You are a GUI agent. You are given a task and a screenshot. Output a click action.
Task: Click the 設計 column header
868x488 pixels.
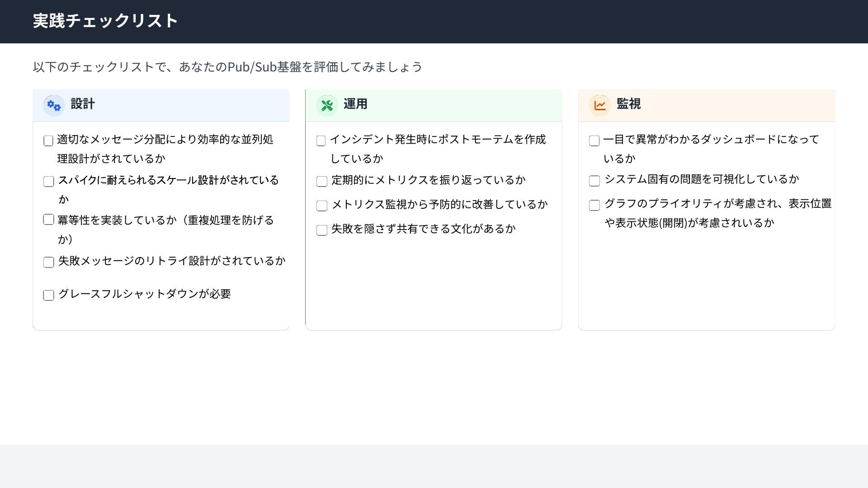tap(83, 104)
